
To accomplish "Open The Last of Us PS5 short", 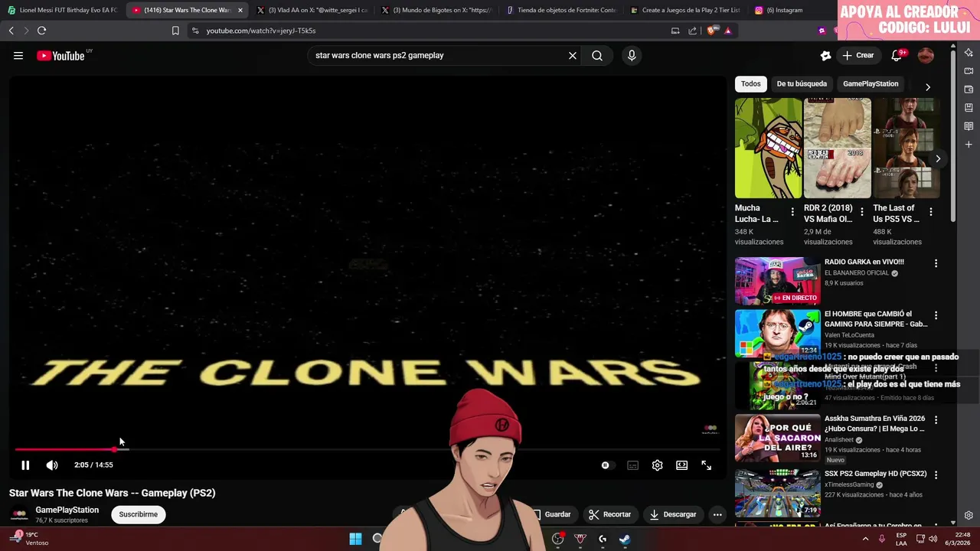I will (906, 148).
